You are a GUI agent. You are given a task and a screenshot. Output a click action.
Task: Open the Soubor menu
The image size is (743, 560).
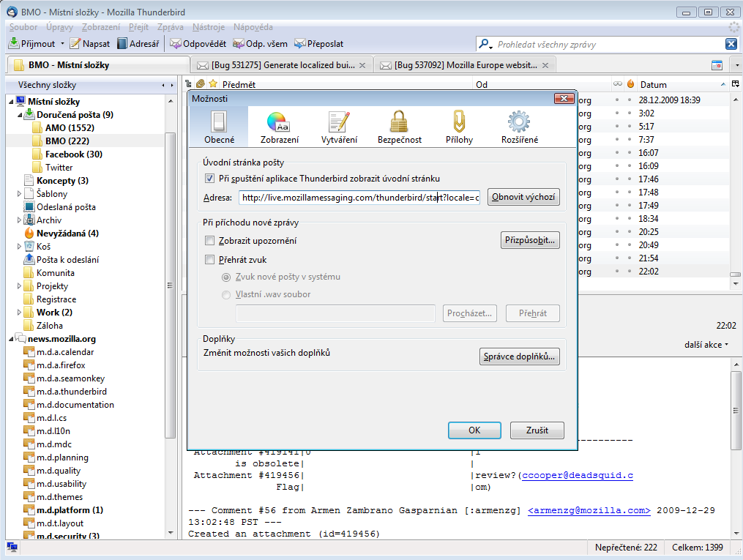(23, 27)
